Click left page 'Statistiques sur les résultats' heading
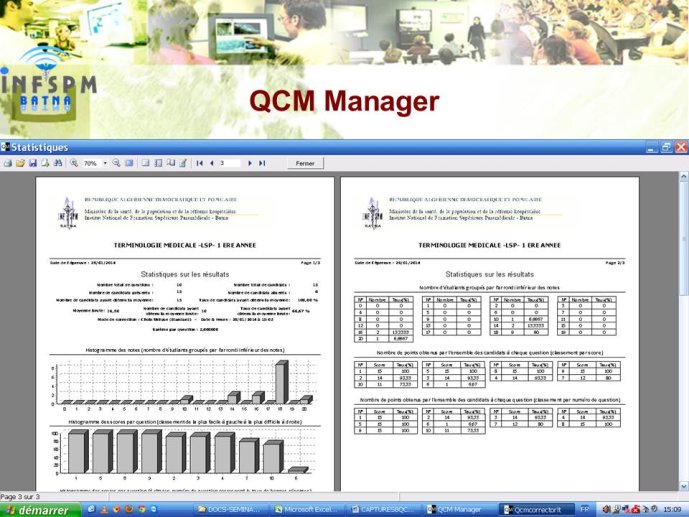This screenshot has height=517, width=689. pyautogui.click(x=185, y=274)
